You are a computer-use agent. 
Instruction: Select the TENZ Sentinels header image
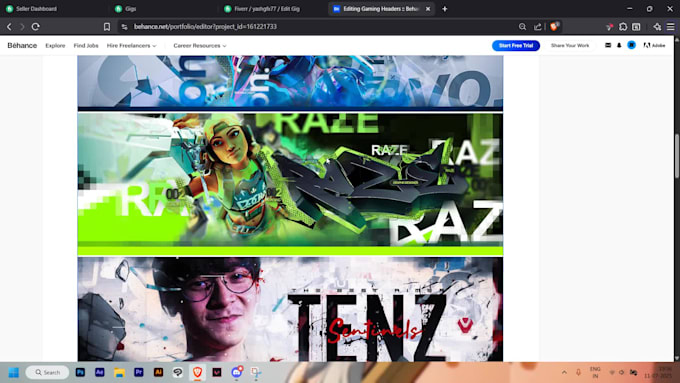pyautogui.click(x=290, y=309)
